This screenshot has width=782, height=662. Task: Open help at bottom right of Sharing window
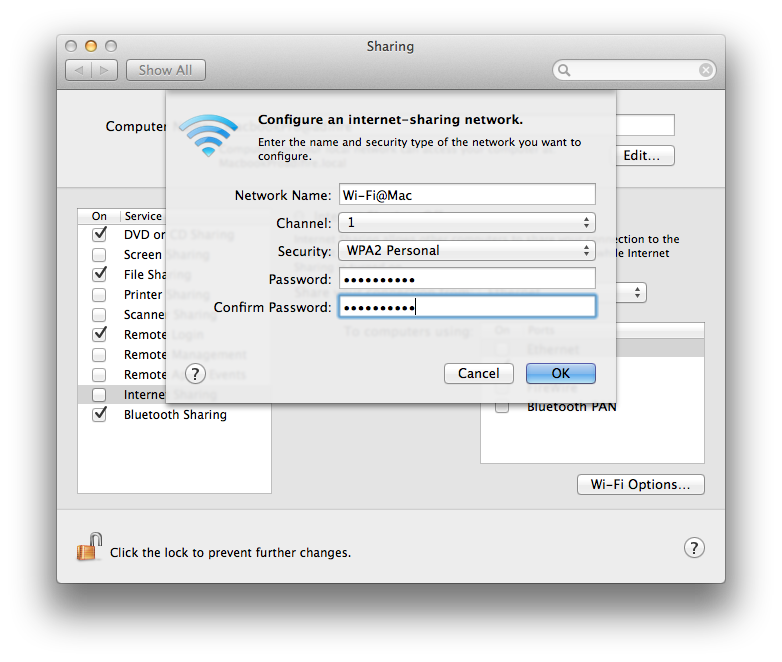[694, 548]
